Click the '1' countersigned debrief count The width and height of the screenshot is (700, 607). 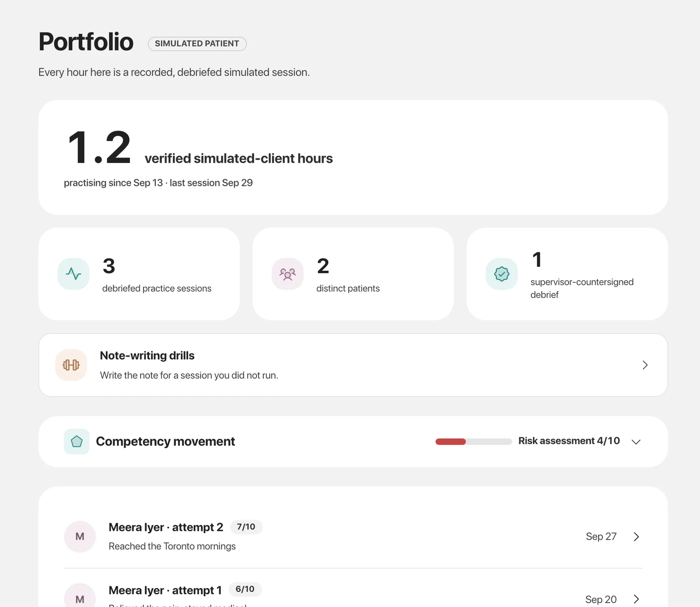click(x=537, y=260)
